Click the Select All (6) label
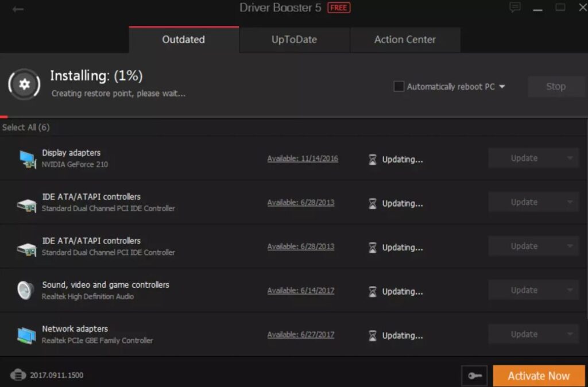Image resolution: width=588 pixels, height=387 pixels. click(26, 127)
